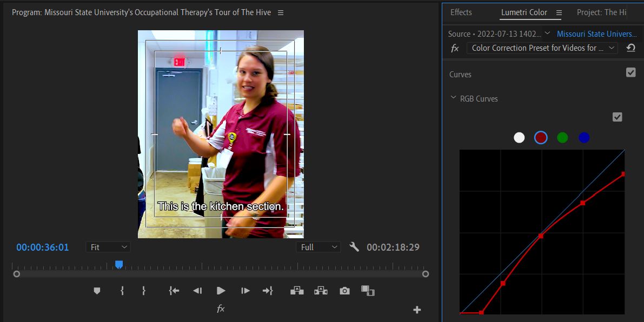Click the lower-left red curve point above the baseline
This screenshot has width=644, height=322.
tap(503, 283)
